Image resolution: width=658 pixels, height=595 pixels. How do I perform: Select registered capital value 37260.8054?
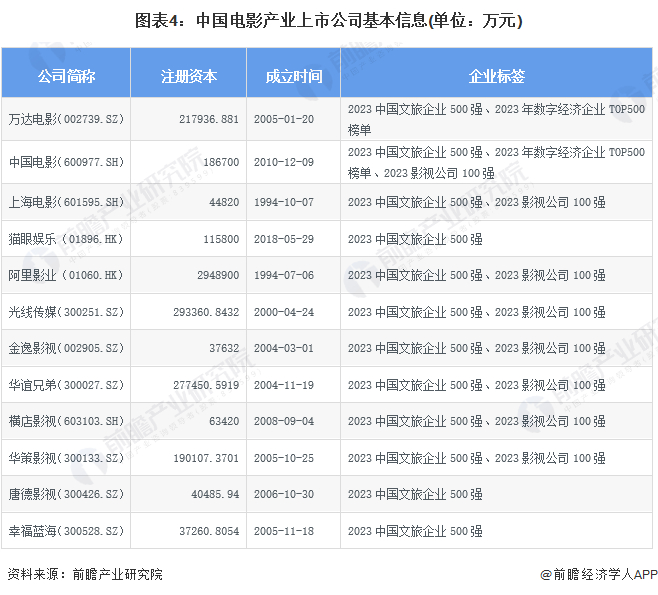209,531
